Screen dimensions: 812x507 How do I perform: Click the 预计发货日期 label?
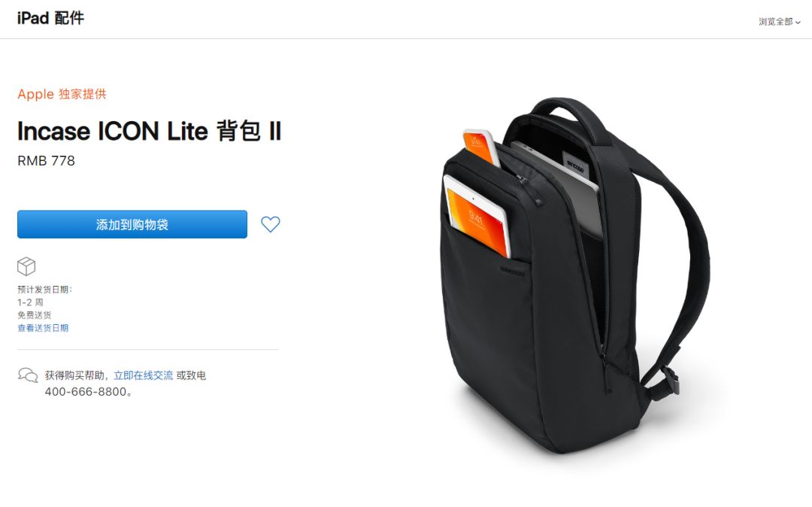point(44,290)
